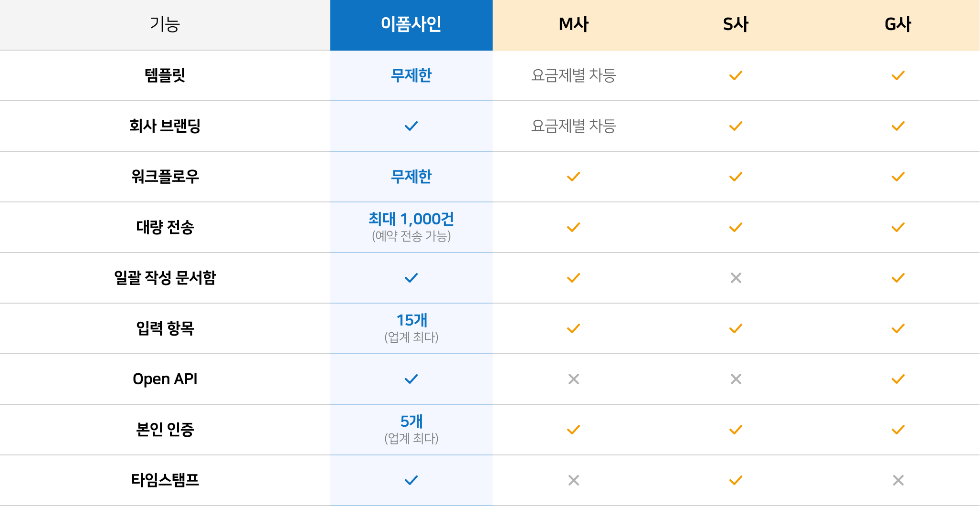The image size is (980, 506).
Task: Click the blue checkmark for 회사 브랜딩
Action: pos(411,126)
